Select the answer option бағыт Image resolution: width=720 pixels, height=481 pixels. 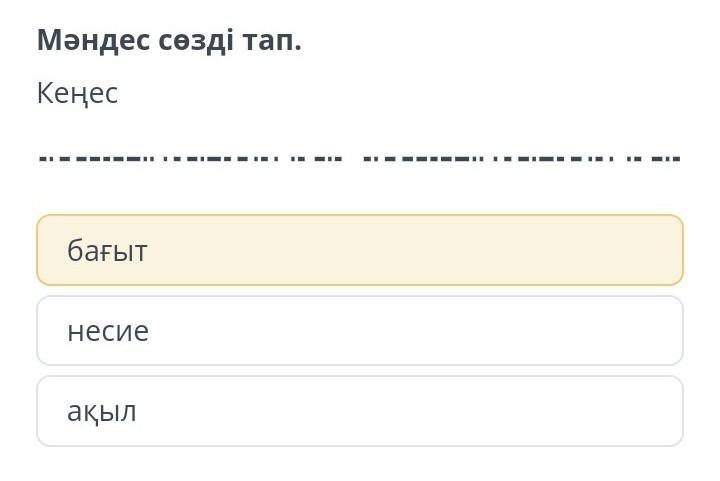[x=360, y=250]
